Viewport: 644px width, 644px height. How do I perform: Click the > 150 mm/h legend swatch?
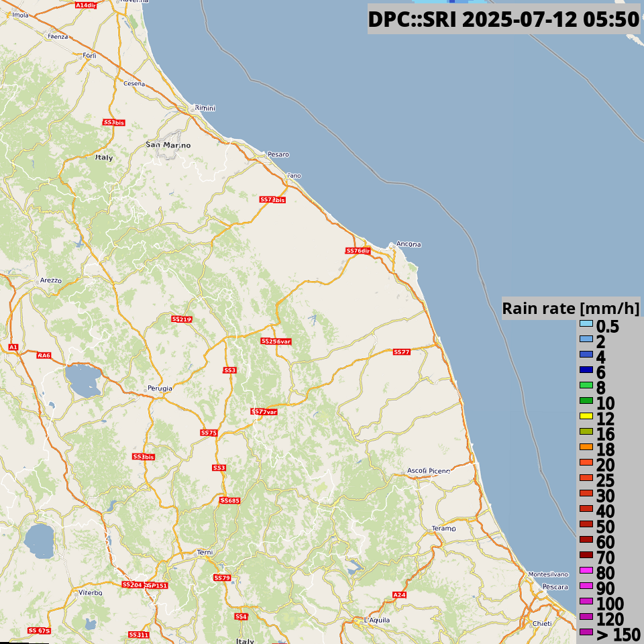586,632
